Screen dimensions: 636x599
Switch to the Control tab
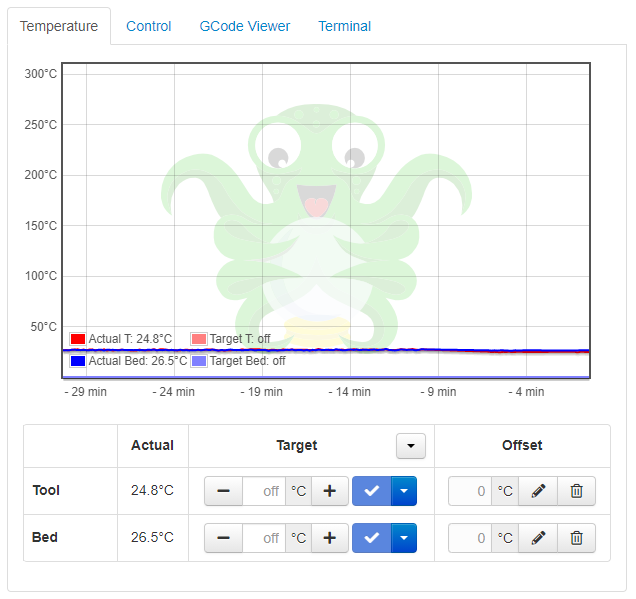(x=148, y=26)
